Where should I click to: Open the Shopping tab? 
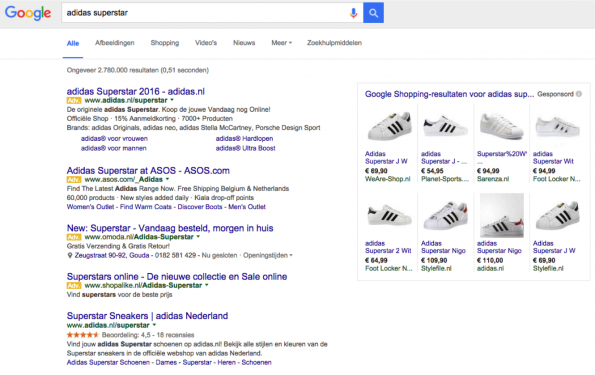click(x=165, y=43)
